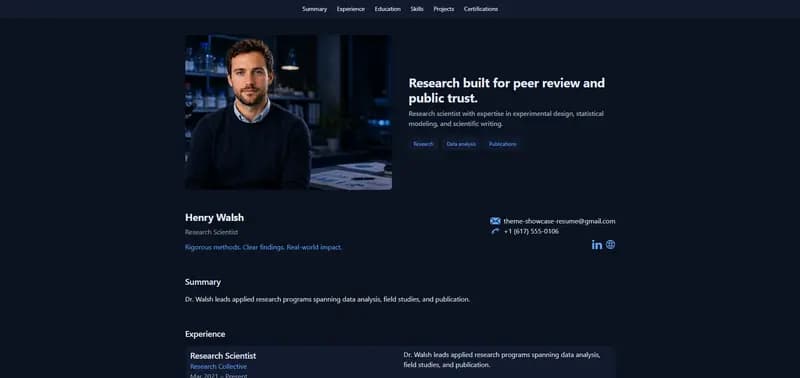Click the Experience card description paragraph
Image resolution: width=800 pixels, height=378 pixels.
tap(502, 360)
